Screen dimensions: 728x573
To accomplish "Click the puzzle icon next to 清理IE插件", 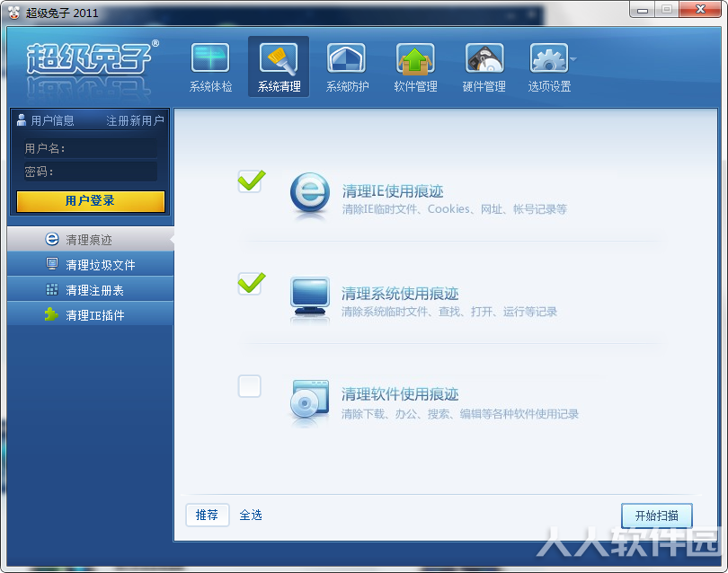I will pyautogui.click(x=51, y=314).
